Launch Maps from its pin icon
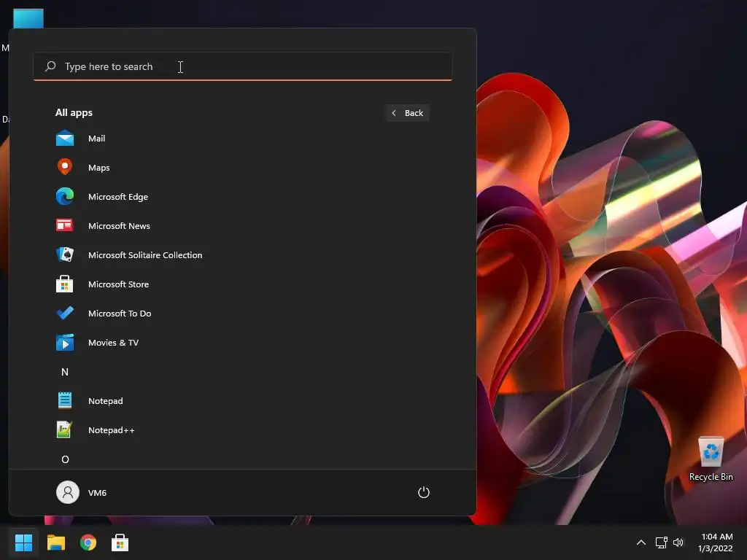Viewport: 747px width, 560px height. pos(65,167)
